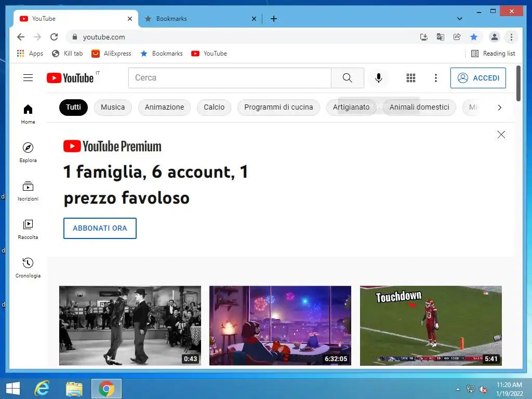Select the Animali domestici chip
Screen dimensions: 532x399
(419, 107)
